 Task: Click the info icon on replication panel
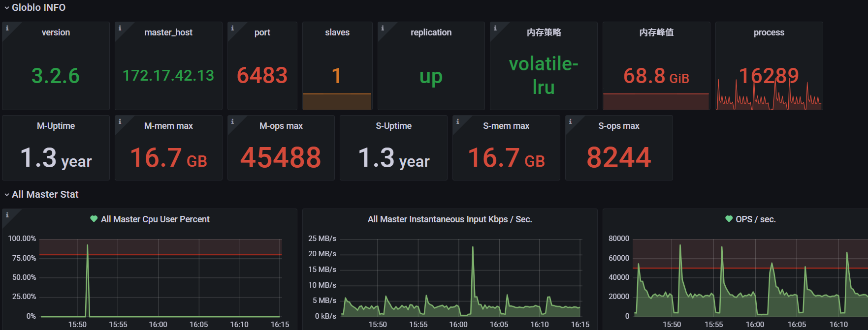pos(383,28)
